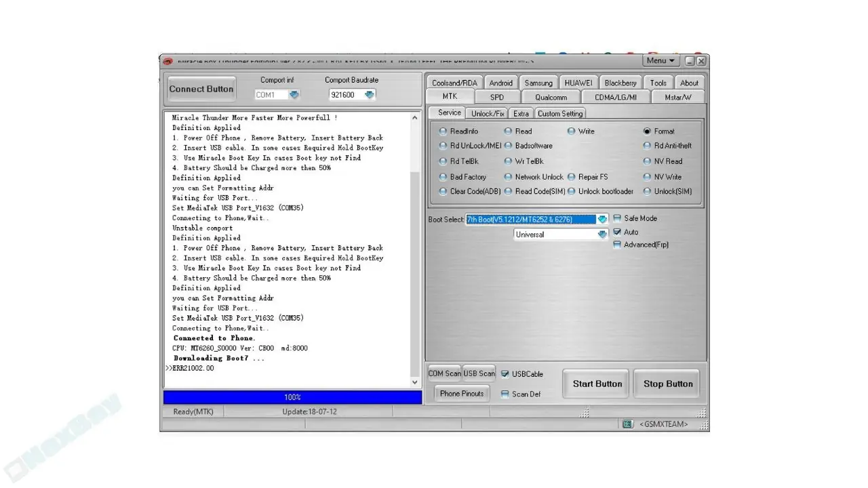
Task: Select the MTK tab
Action: click(450, 96)
